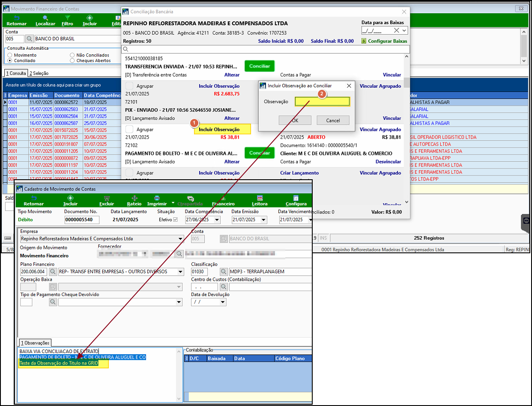The height and width of the screenshot is (406, 532).
Task: Click Localizar icon in Movimento Financeiro toolbar
Action: [x=45, y=18]
